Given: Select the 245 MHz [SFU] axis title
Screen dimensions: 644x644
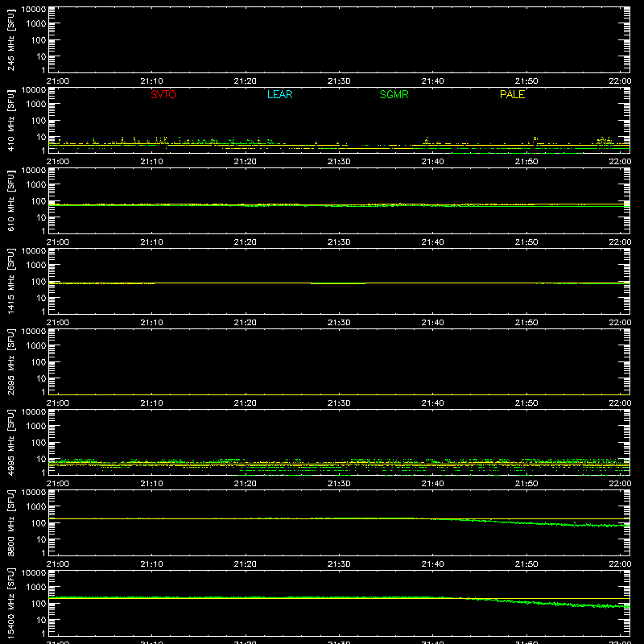Looking at the screenshot, I should [11, 39].
